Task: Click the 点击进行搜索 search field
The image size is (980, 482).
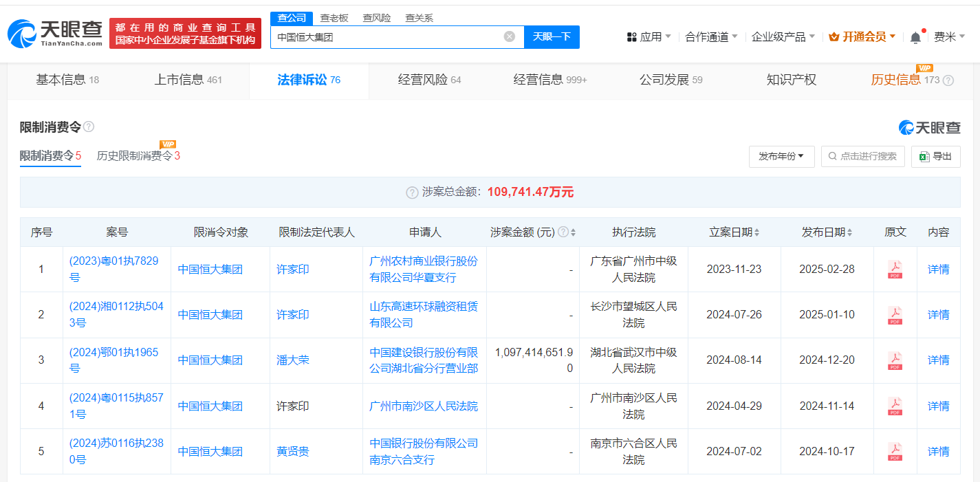Action: point(862,156)
